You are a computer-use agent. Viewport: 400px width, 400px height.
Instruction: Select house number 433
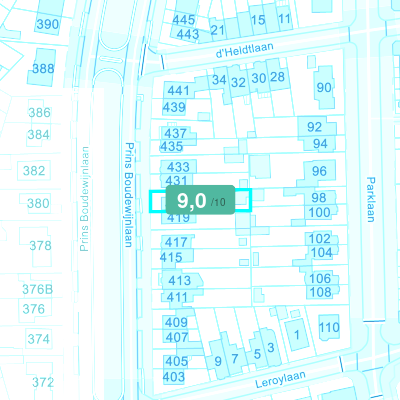(178, 167)
